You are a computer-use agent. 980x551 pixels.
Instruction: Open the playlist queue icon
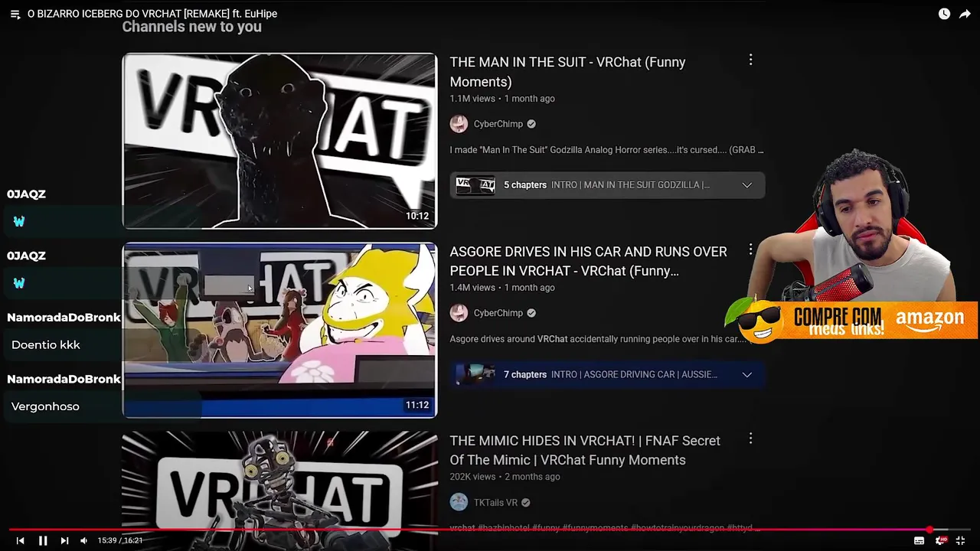[x=15, y=14]
